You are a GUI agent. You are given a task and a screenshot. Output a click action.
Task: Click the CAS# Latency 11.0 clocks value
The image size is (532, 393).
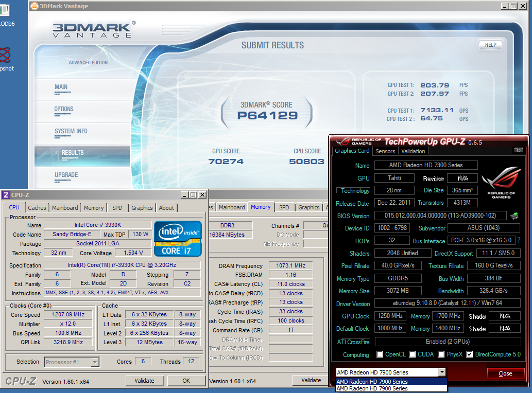click(291, 284)
